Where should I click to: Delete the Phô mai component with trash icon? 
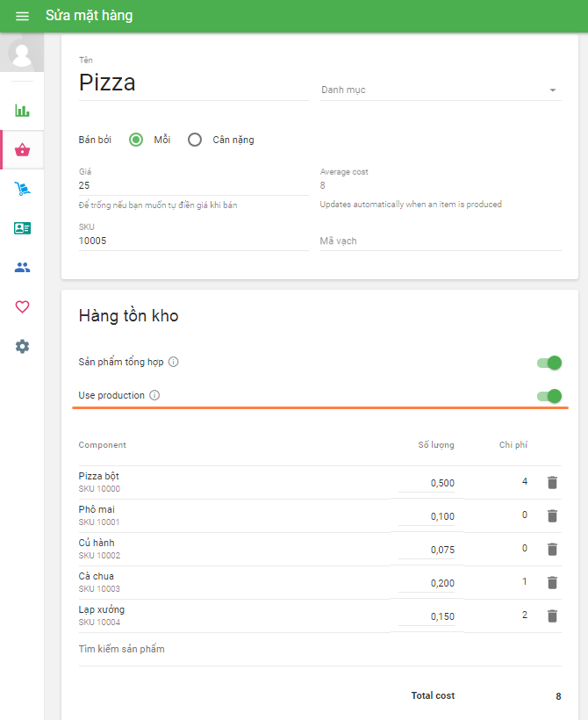click(x=552, y=515)
